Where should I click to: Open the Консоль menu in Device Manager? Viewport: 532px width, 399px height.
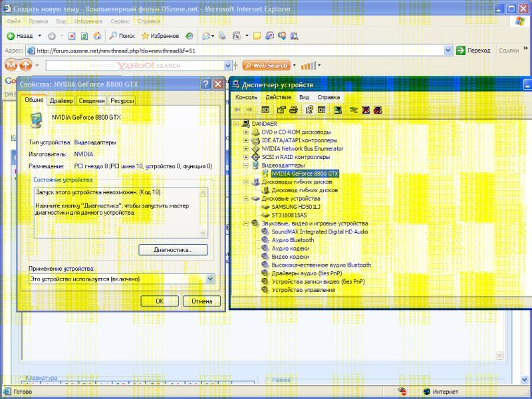tap(246, 97)
